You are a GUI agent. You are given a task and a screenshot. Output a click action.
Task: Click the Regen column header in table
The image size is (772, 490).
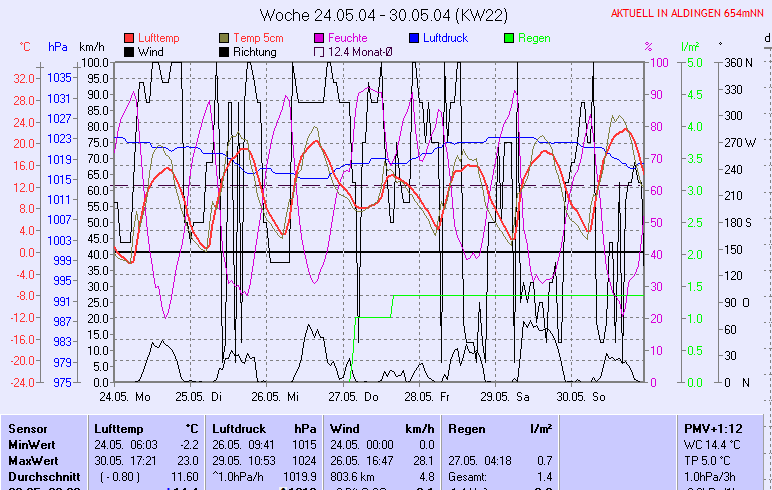466,428
